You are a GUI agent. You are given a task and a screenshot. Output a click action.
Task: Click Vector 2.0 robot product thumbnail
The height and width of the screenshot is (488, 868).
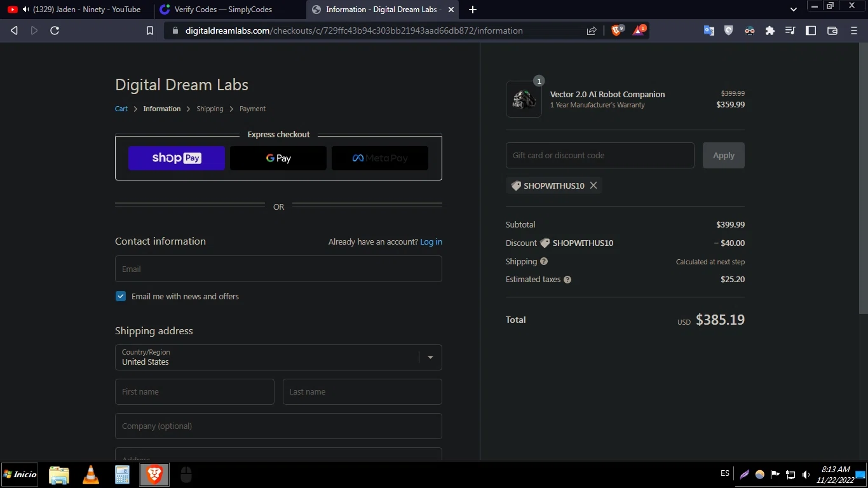(x=524, y=99)
